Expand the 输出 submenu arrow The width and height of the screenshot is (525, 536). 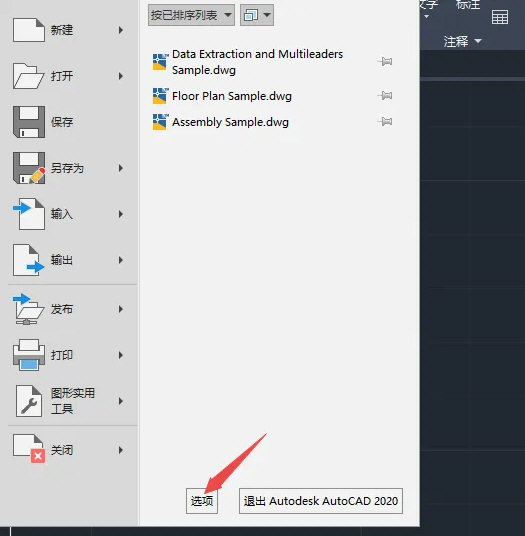pos(121,260)
